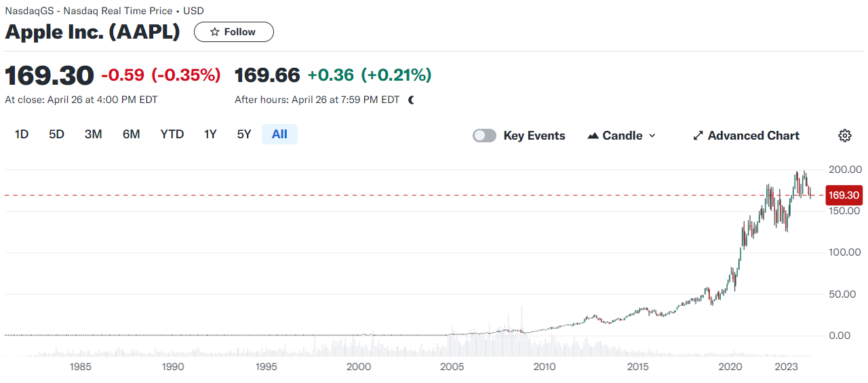Select the 5Y time range
The width and height of the screenshot is (868, 383).
click(x=244, y=134)
